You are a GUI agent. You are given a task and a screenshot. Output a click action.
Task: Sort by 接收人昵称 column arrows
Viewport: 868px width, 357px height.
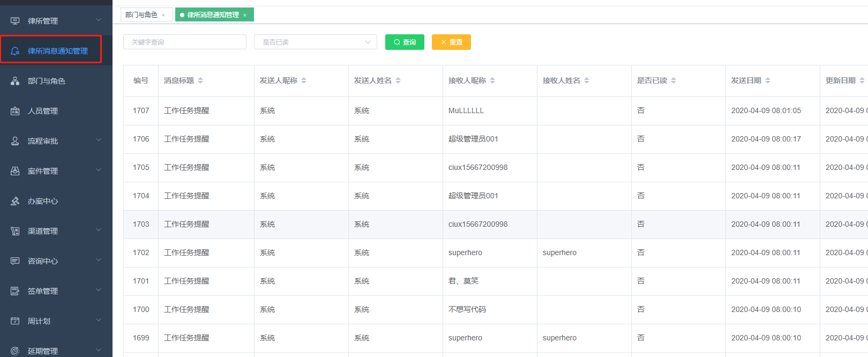click(x=492, y=80)
